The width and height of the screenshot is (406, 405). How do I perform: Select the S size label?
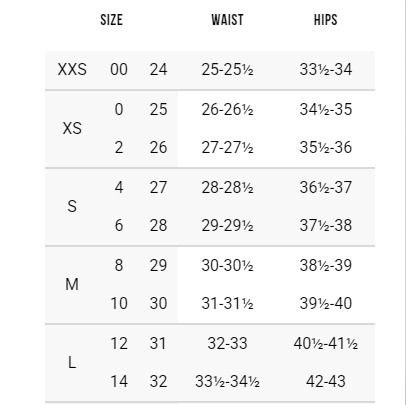click(72, 206)
